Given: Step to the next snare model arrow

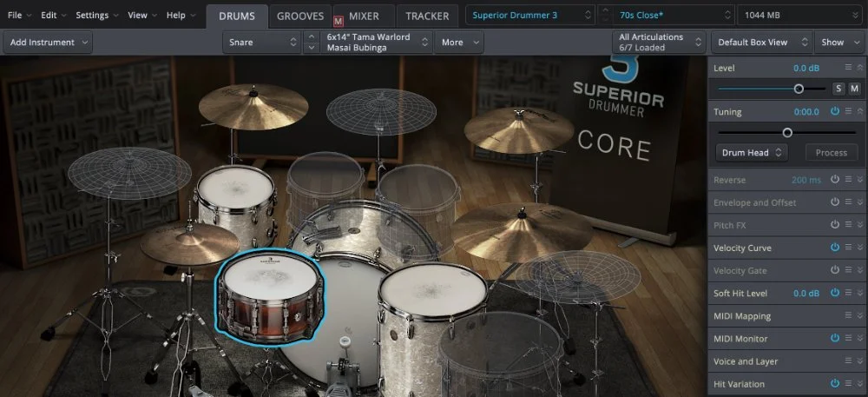Looking at the screenshot, I should (x=312, y=48).
